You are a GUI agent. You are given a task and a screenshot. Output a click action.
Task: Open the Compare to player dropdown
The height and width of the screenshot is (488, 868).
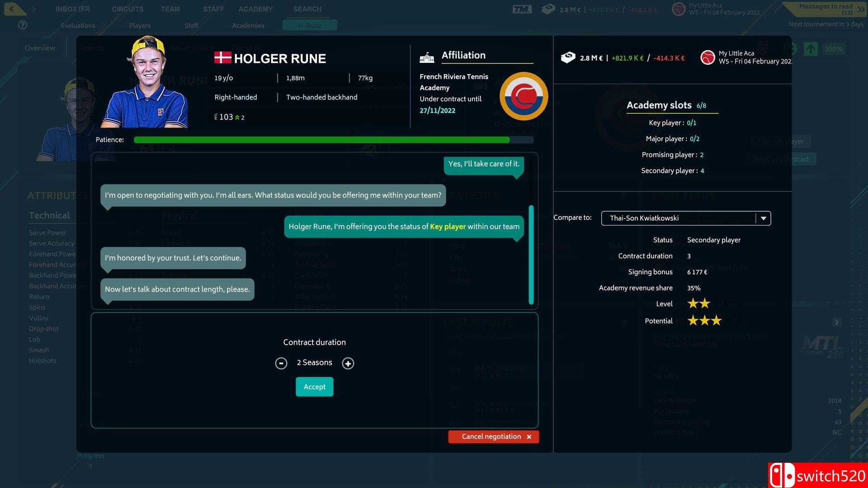pos(763,218)
